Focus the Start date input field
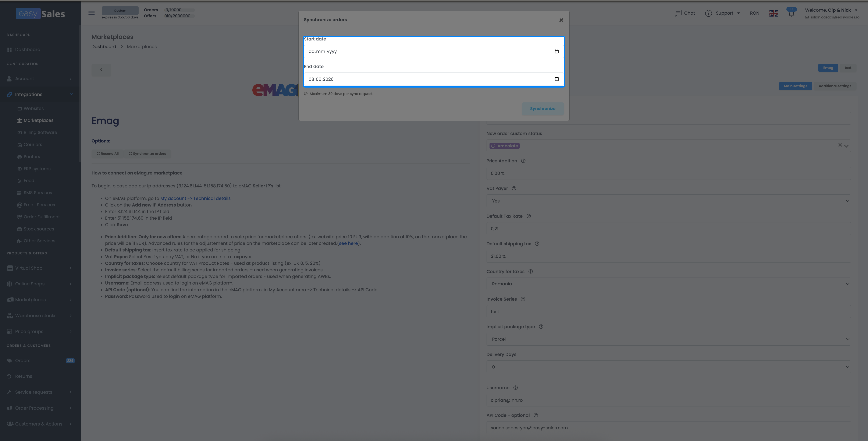 (x=434, y=51)
